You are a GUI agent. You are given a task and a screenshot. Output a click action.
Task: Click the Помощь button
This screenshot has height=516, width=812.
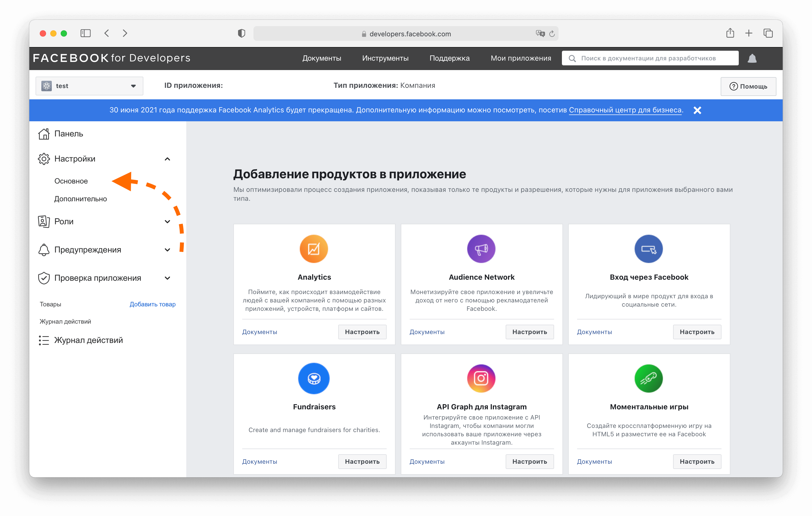coord(748,87)
